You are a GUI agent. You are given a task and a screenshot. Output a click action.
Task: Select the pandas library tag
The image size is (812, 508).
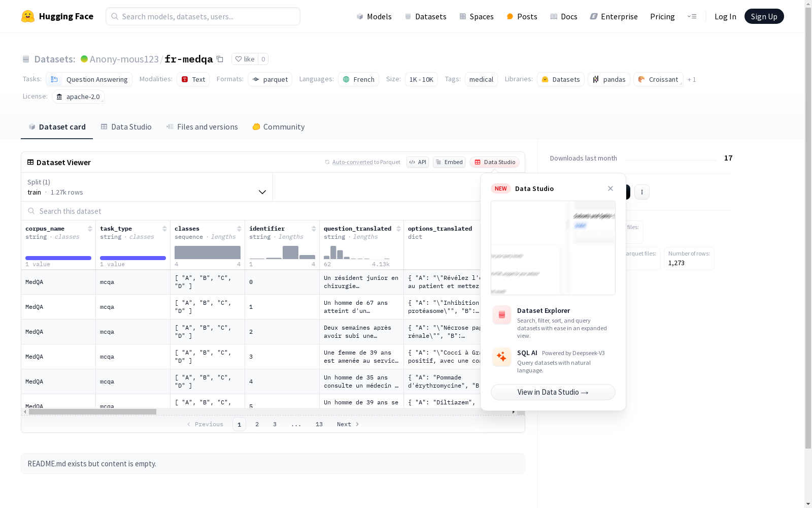(609, 79)
